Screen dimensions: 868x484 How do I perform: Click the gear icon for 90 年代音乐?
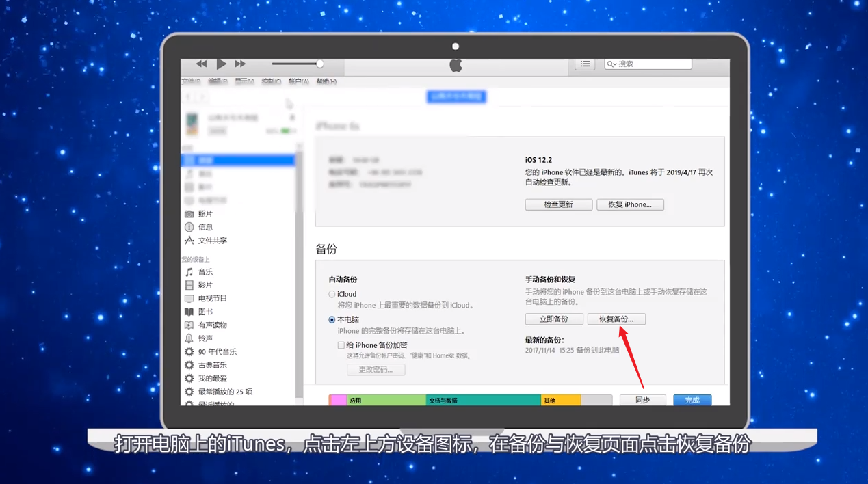189,351
